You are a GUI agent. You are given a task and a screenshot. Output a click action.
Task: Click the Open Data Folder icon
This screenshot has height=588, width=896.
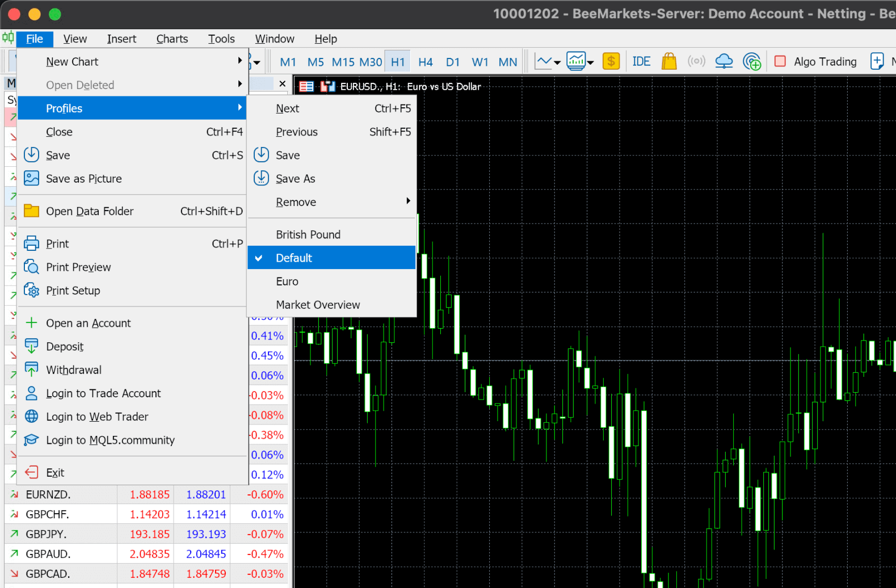(32, 211)
